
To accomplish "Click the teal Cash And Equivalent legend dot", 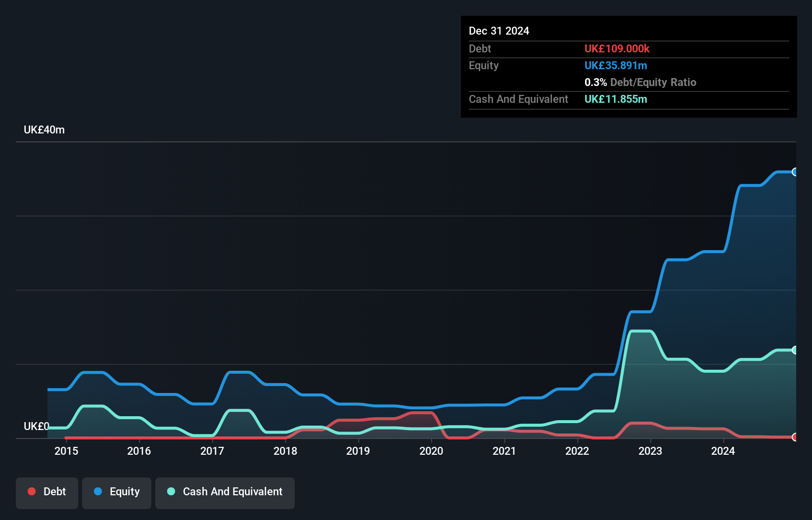I will (171, 491).
